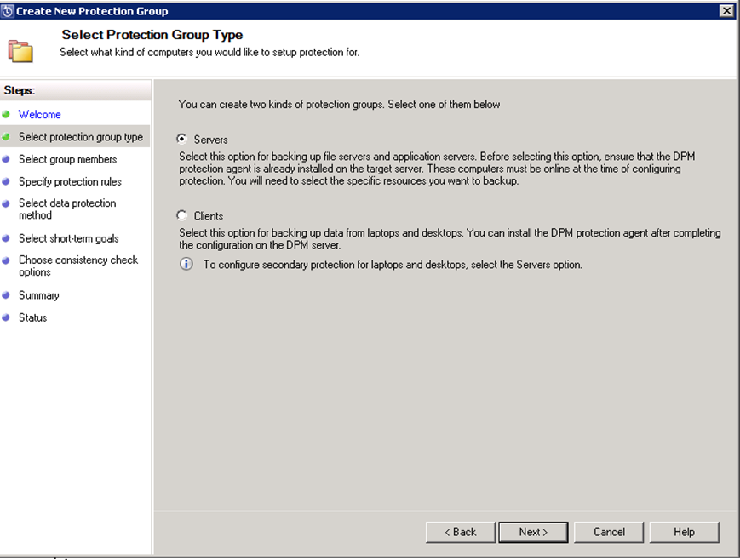This screenshot has width=740, height=560.
Task: Open Help for this wizard
Action: point(685,532)
